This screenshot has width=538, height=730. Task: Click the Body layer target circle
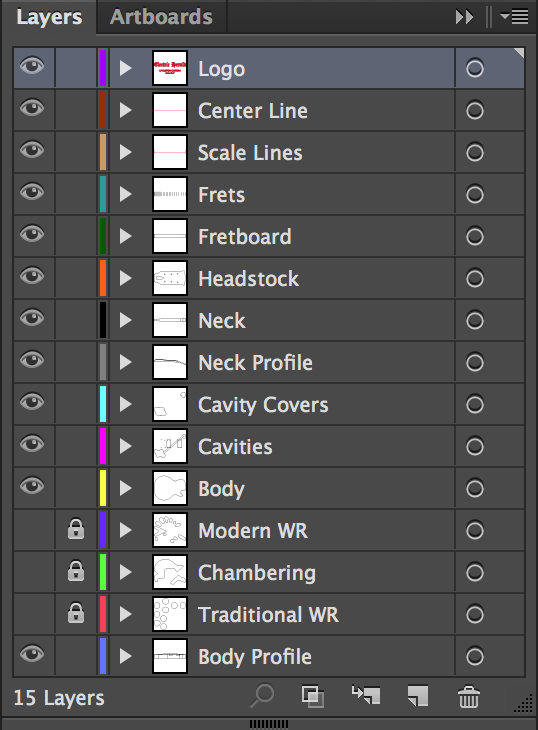click(475, 488)
